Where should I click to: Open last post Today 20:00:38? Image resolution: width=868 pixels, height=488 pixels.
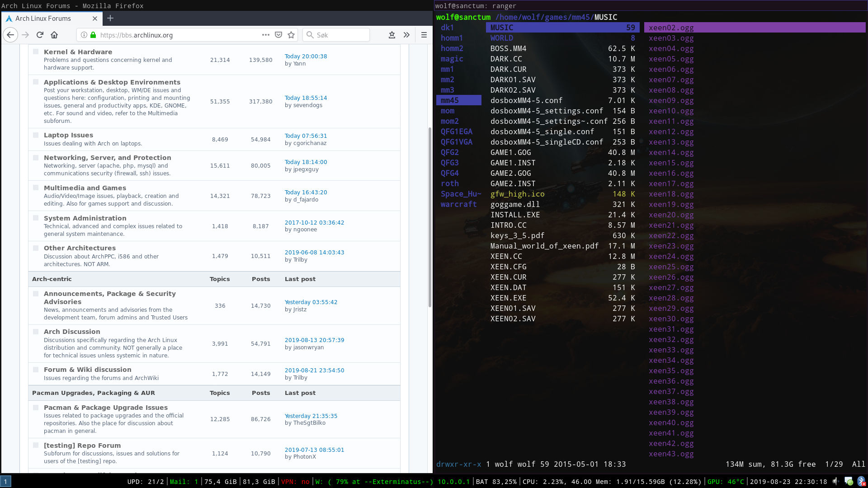(x=306, y=56)
